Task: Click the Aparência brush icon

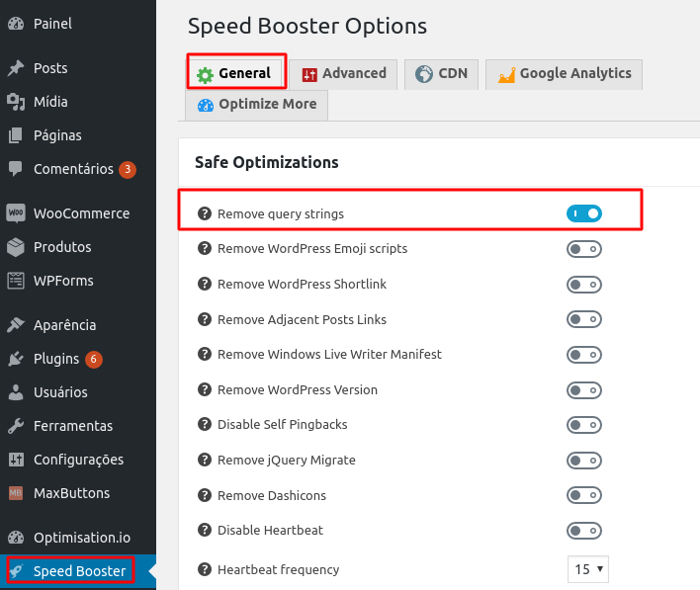Action: tap(16, 325)
